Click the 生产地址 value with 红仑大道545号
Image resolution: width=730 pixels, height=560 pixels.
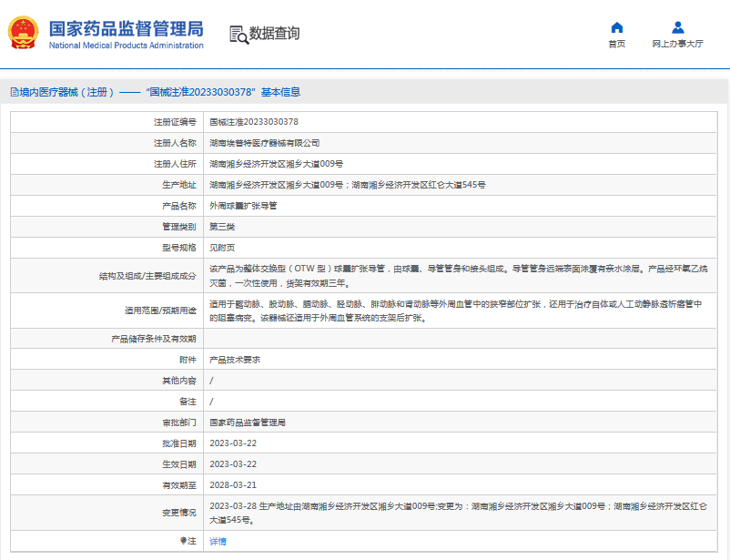(348, 185)
